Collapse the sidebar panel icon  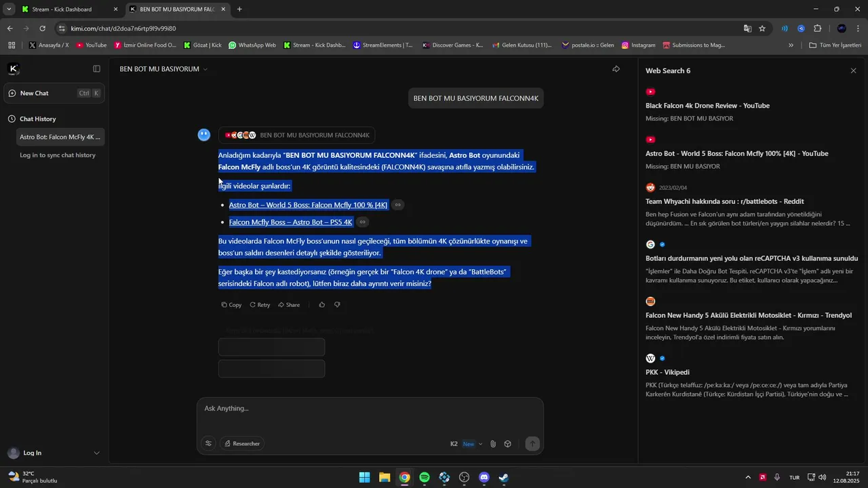pos(96,68)
